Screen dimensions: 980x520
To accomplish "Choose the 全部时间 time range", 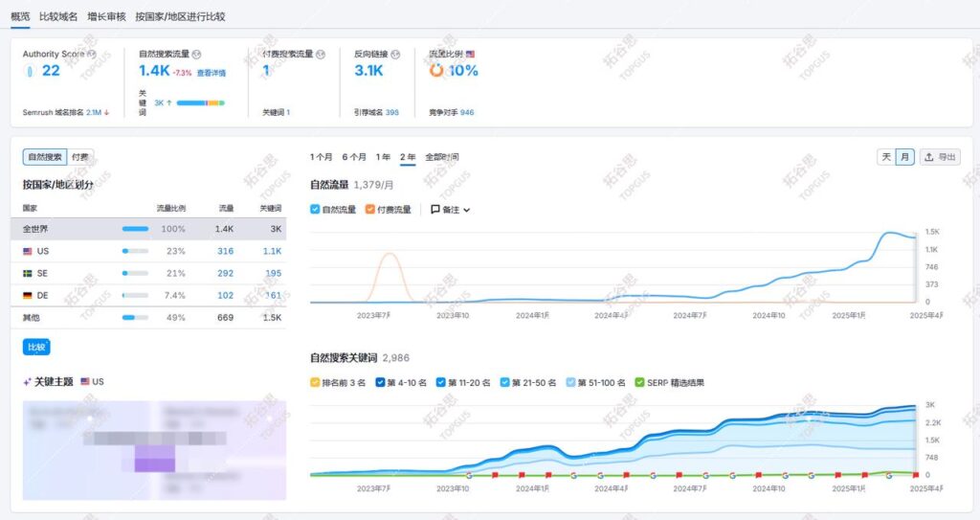I will pos(442,157).
